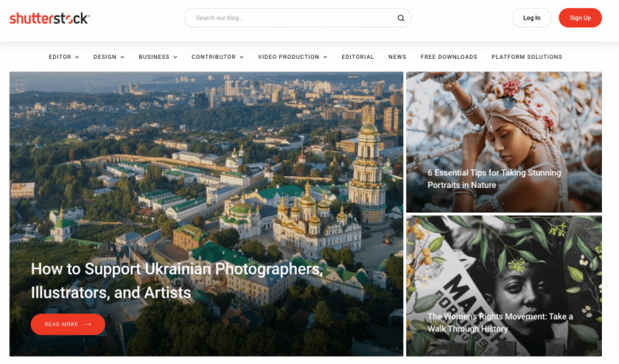Click the search magnifier icon
Viewport: 619px width, 364px height.
pyautogui.click(x=401, y=18)
